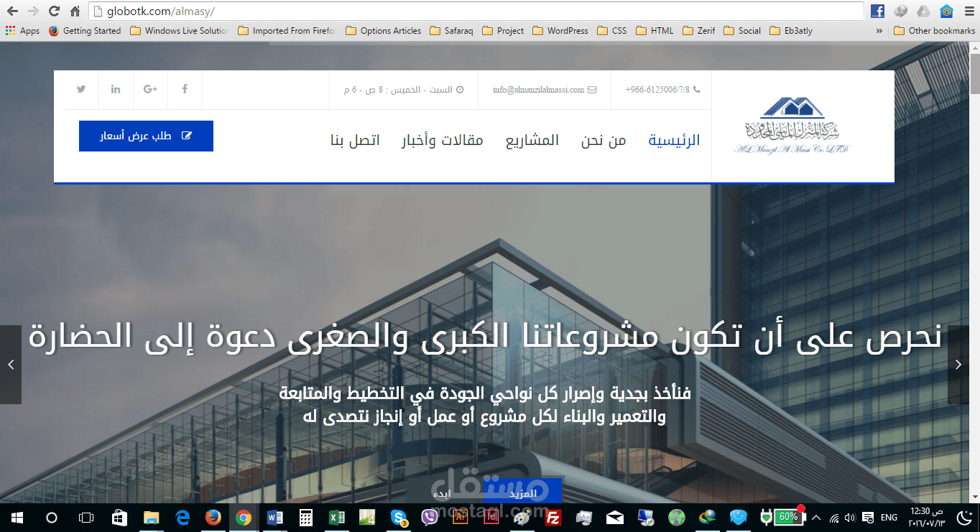The height and width of the screenshot is (532, 980).
Task: Expand hidden system tray icons with the chevron
Action: point(816,517)
